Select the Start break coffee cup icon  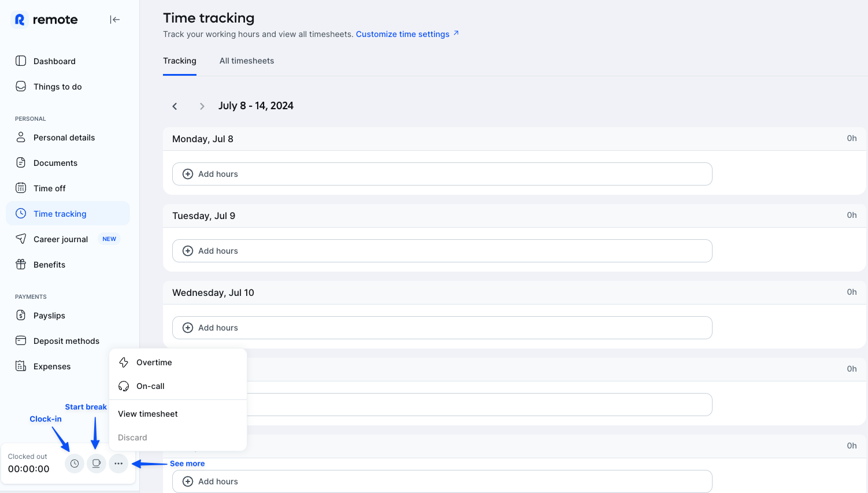coord(96,464)
